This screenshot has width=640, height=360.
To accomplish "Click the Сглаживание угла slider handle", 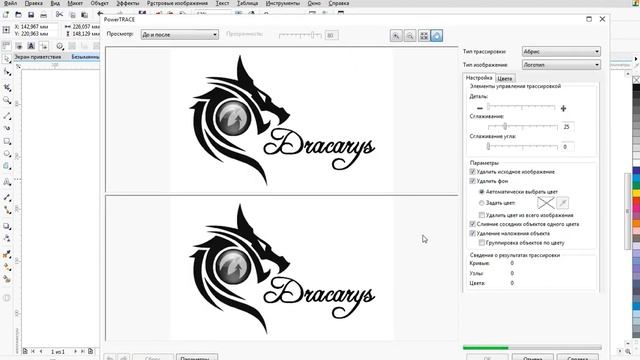I will click(488, 146).
